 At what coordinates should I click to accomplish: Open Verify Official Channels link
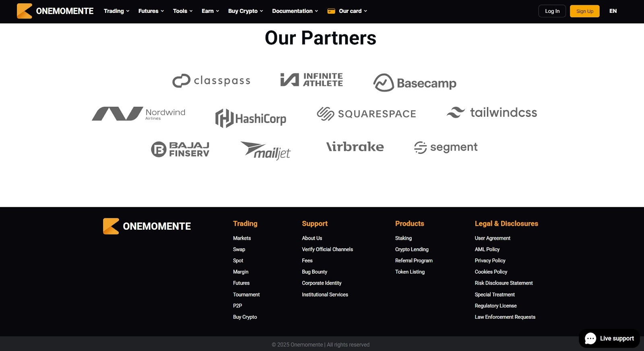coord(328,249)
